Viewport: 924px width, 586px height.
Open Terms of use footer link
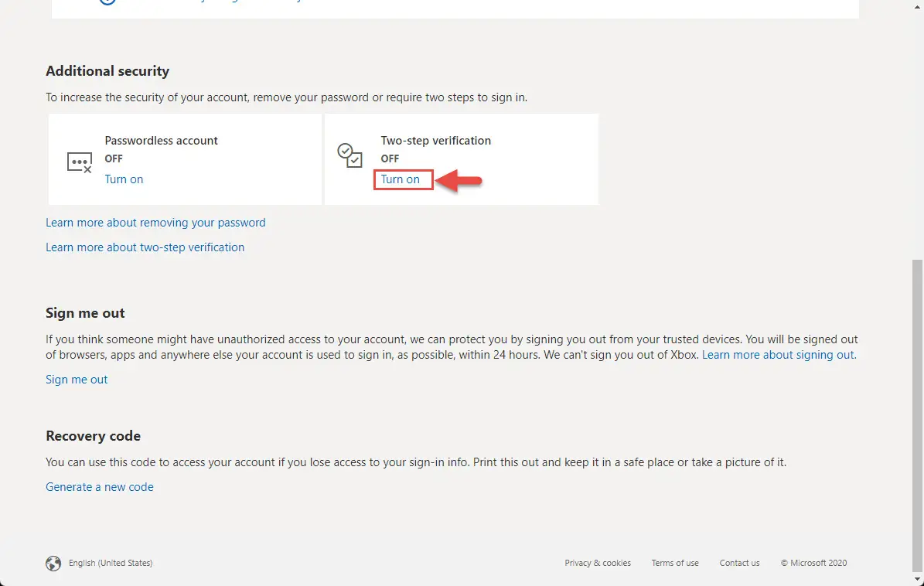[675, 563]
